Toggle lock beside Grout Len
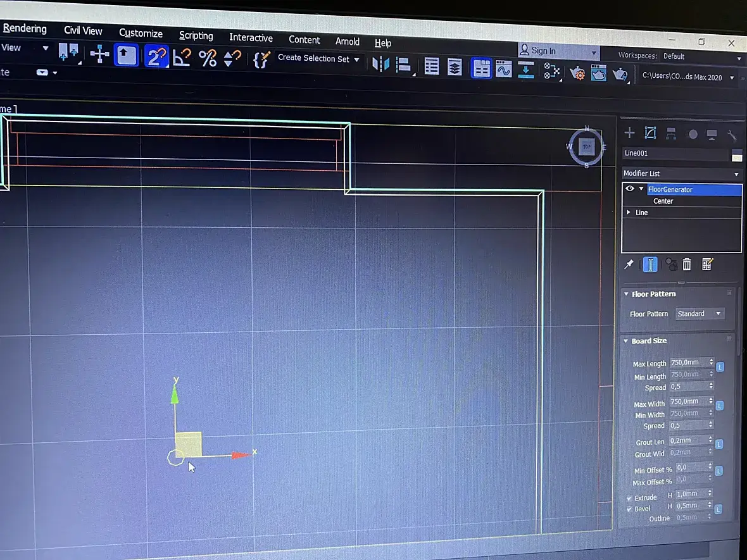 [719, 444]
